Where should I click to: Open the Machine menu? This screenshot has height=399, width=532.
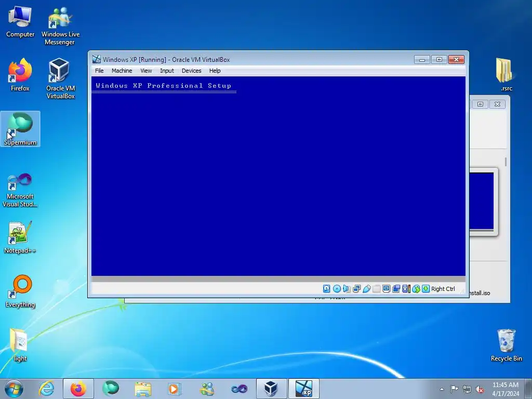click(122, 71)
